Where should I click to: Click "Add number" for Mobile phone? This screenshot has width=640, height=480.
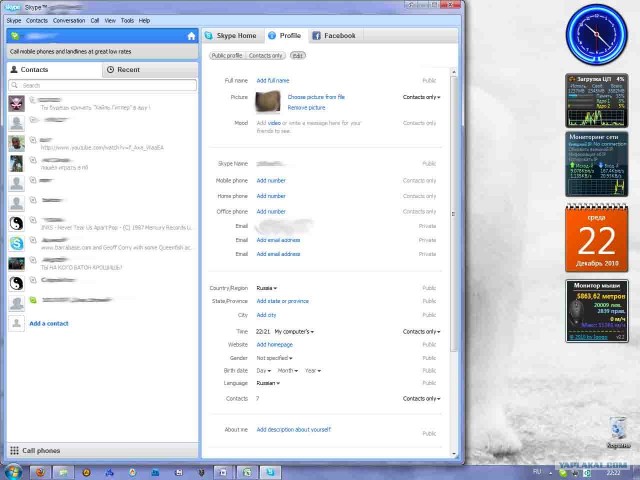coord(271,181)
